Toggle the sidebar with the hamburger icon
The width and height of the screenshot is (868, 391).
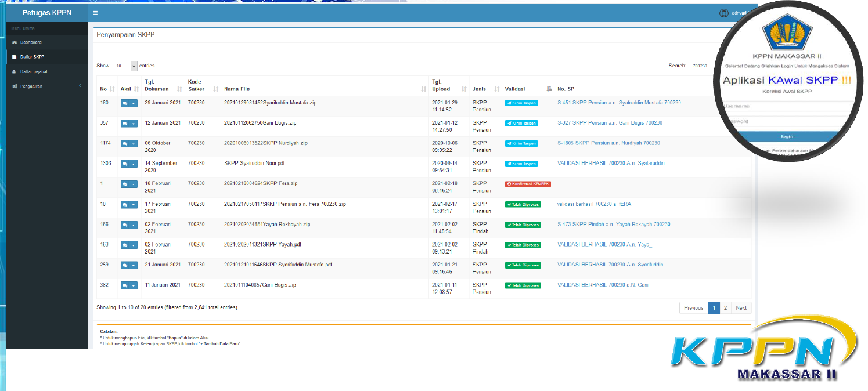95,13
